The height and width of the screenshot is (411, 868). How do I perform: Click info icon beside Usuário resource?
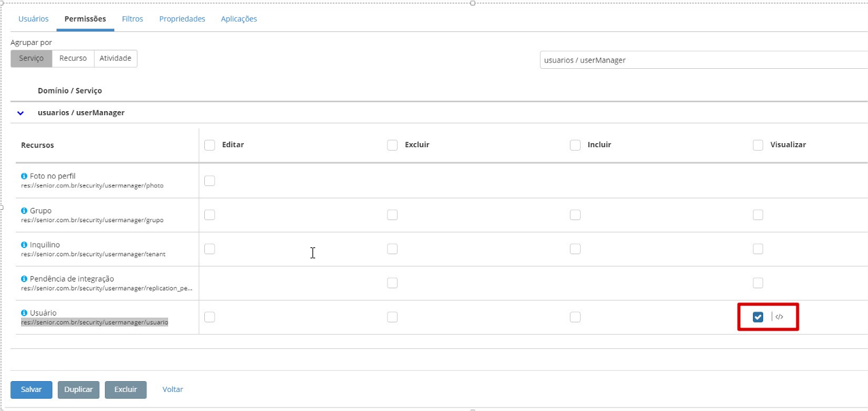pos(25,313)
